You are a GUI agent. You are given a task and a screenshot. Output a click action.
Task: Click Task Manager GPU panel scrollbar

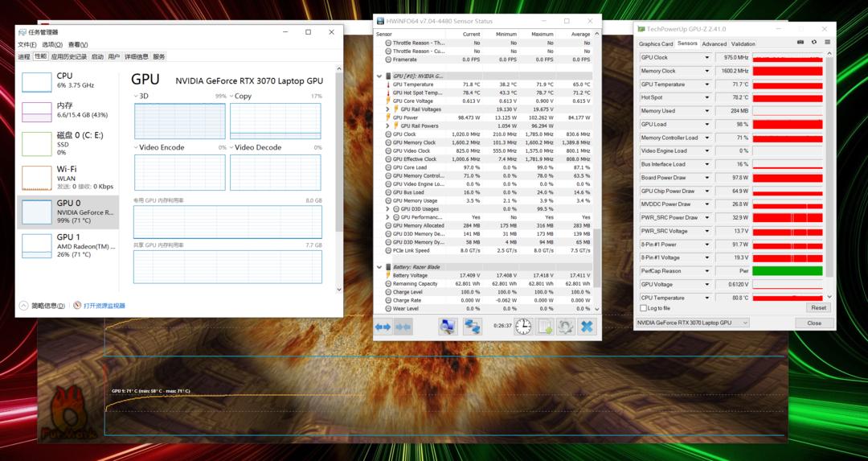coord(339,177)
